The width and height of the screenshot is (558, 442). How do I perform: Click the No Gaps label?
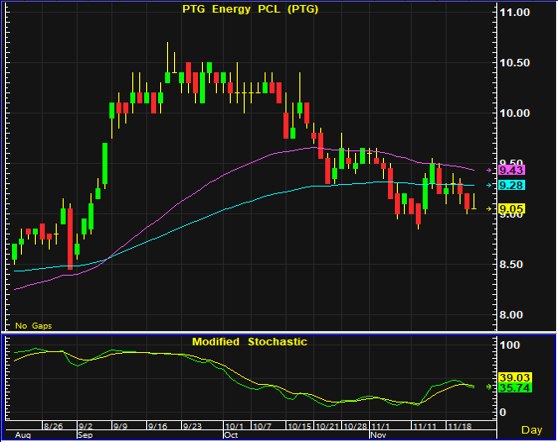pyautogui.click(x=33, y=326)
